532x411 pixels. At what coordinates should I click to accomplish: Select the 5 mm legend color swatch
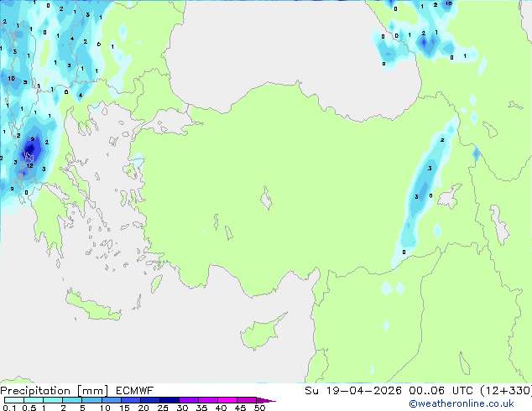click(91, 400)
